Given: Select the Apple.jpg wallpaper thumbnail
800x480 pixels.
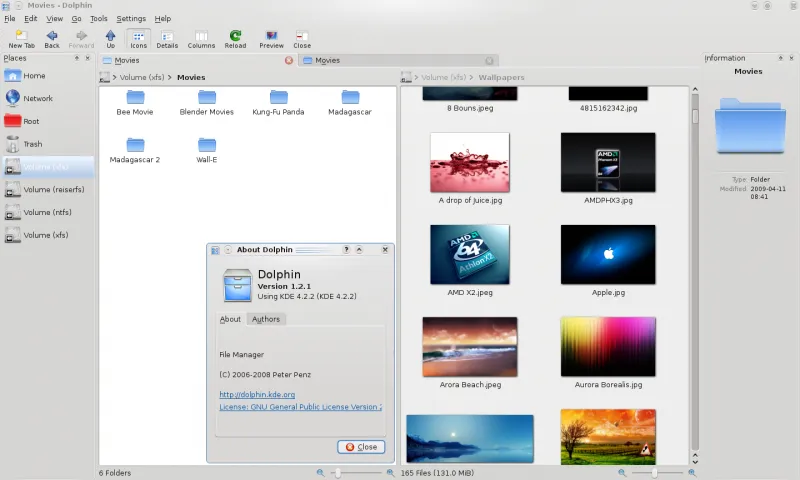Looking at the screenshot, I should (607, 254).
